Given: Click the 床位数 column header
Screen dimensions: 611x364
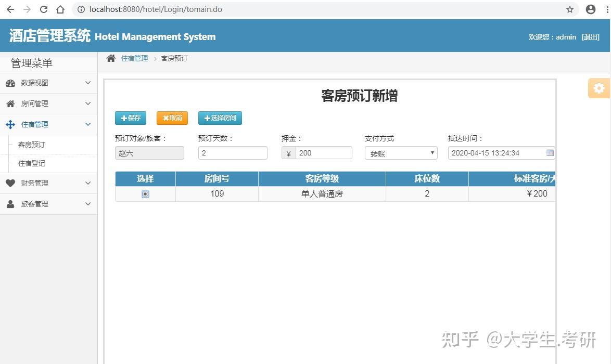Looking at the screenshot, I should click(427, 179).
